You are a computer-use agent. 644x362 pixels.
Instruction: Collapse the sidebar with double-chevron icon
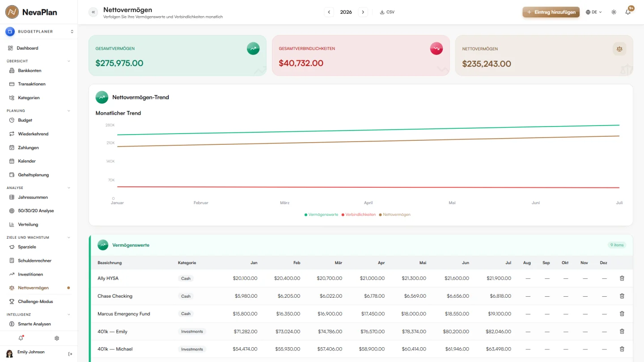pyautogui.click(x=93, y=12)
